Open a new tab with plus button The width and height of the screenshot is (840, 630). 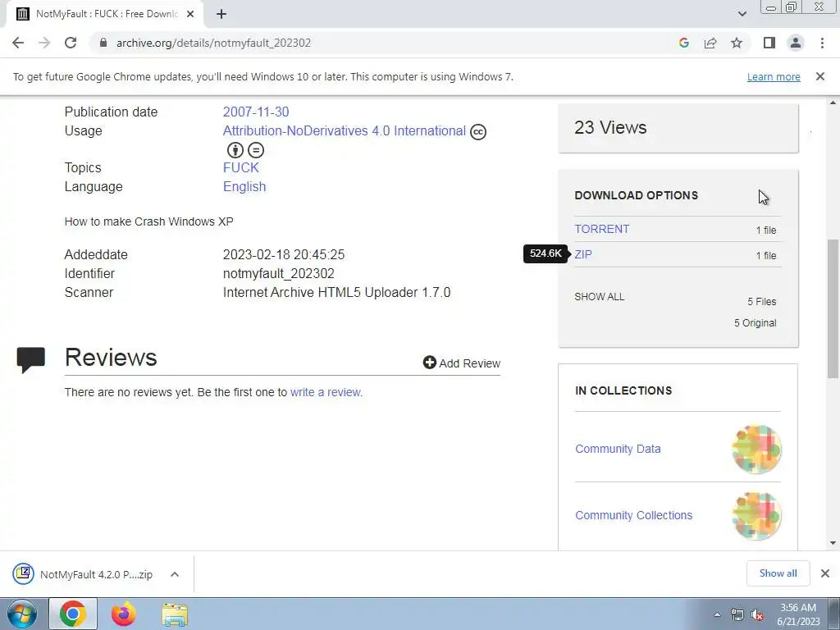tap(221, 14)
